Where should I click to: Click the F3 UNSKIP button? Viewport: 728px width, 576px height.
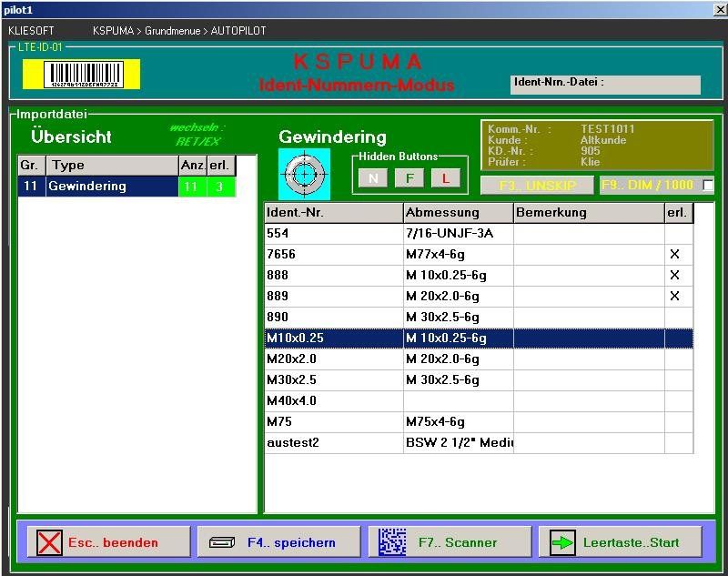click(538, 185)
